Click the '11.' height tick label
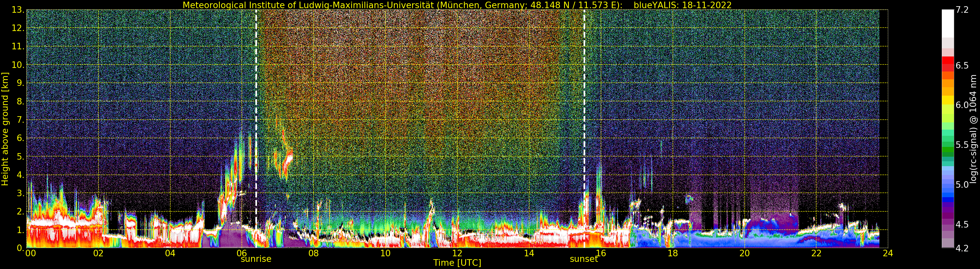This screenshot has height=269, width=980. point(18,46)
